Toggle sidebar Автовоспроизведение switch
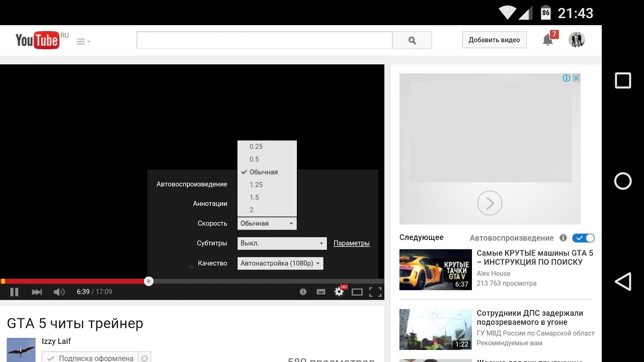Viewport: 644px width, 362px height. point(584,238)
